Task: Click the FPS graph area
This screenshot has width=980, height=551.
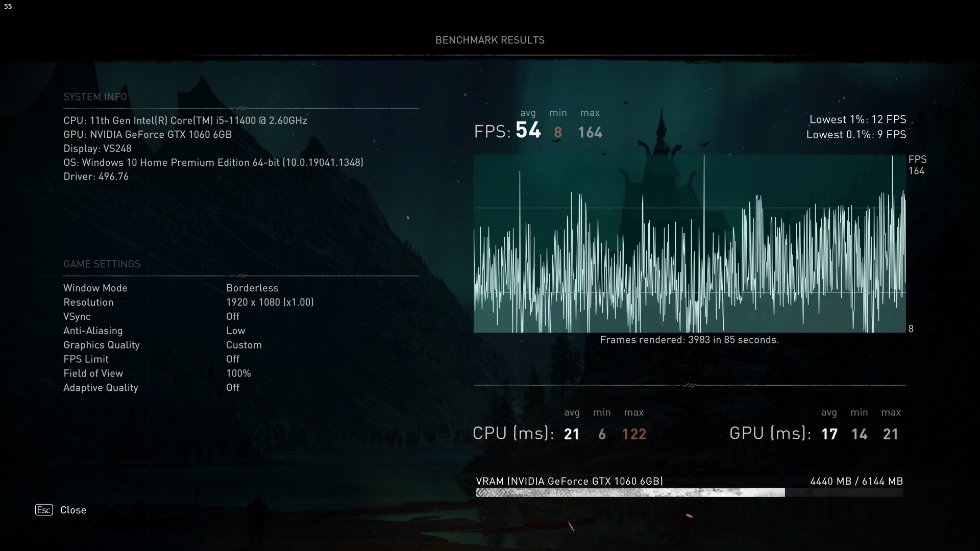Action: pos(689,244)
